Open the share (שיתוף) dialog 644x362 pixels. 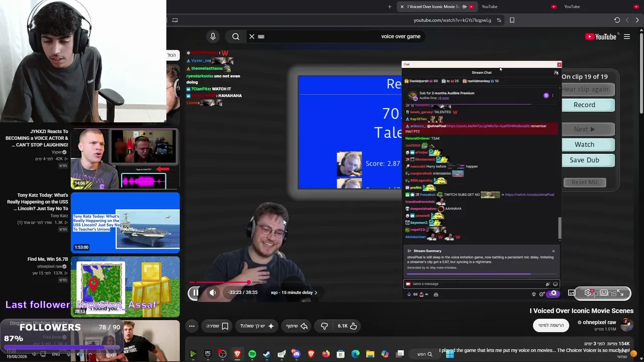tap(297, 326)
